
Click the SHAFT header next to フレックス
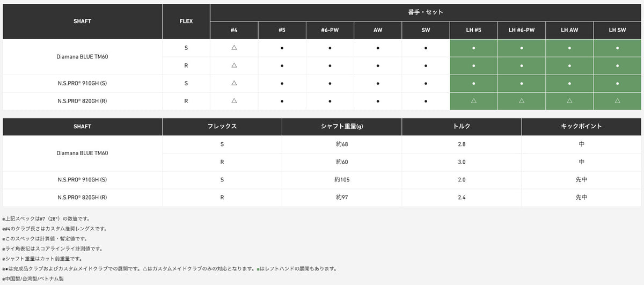coord(83,127)
